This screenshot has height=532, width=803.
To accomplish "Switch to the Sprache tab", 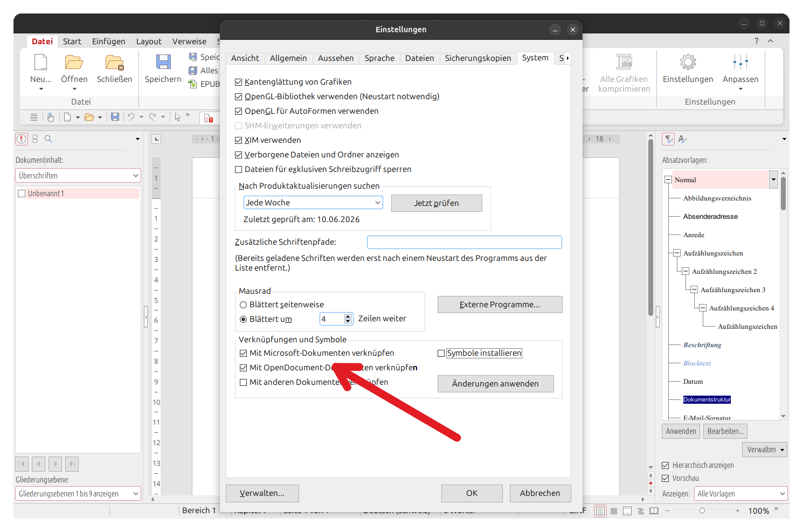I will [379, 58].
